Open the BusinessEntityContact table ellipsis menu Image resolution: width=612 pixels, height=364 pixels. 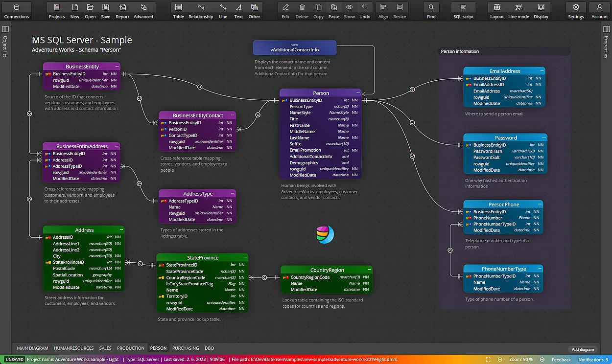[x=233, y=115]
